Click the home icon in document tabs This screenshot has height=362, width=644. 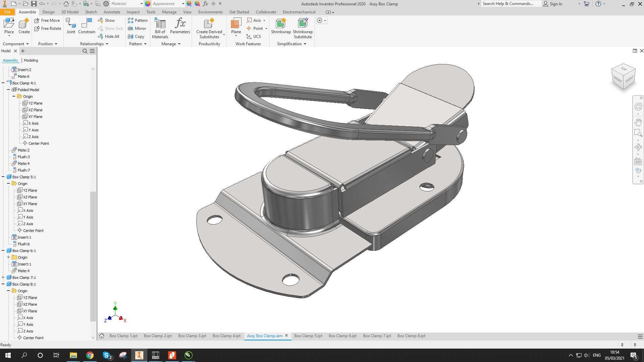pos(102,336)
